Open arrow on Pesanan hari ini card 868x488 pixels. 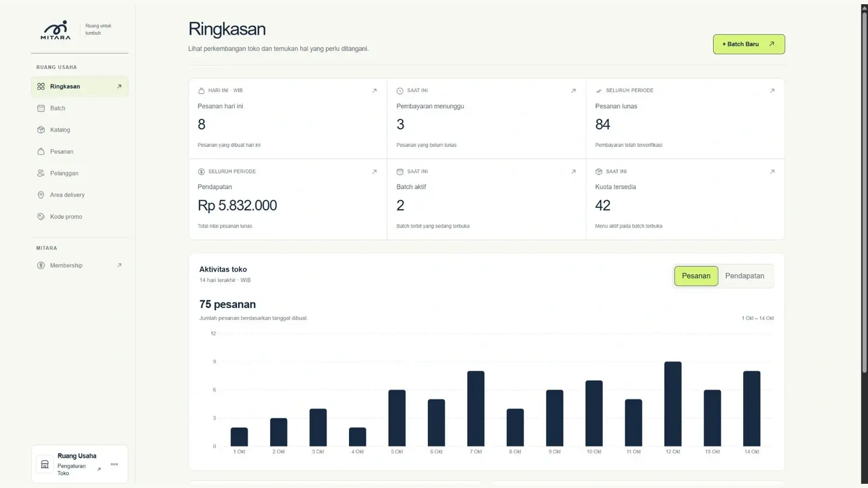pyautogui.click(x=374, y=91)
